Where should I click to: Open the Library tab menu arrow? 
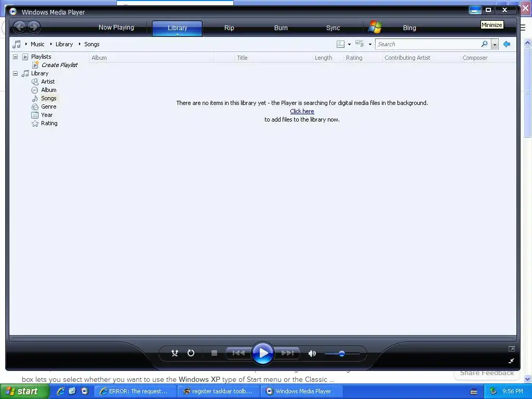[178, 34]
